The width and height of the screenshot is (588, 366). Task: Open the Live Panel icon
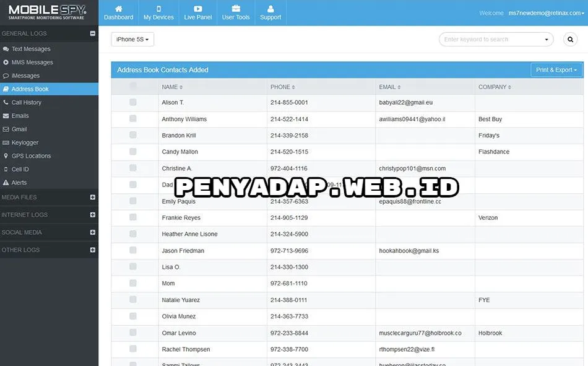click(x=198, y=8)
